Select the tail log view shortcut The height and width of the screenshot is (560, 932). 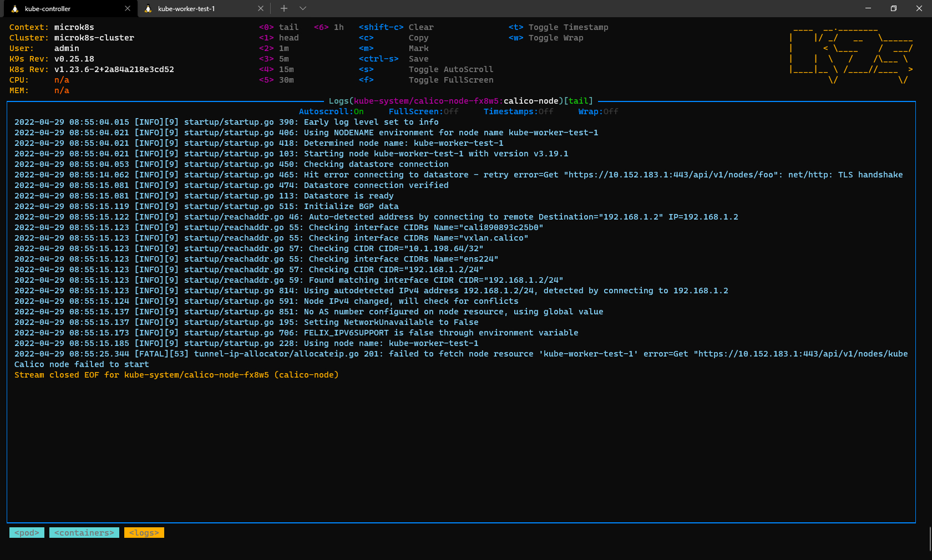279,27
